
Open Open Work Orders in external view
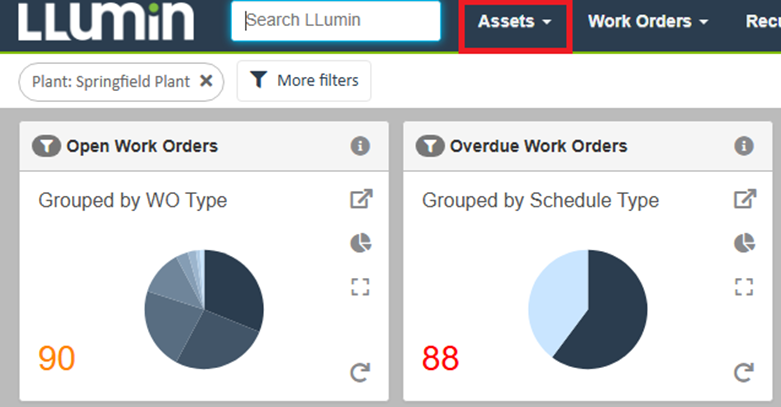[x=360, y=199]
